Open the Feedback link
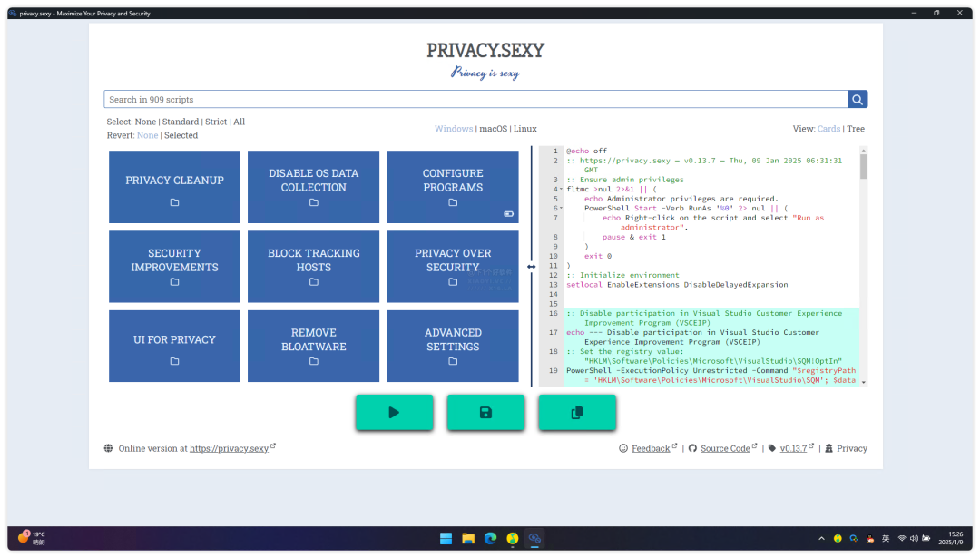This screenshot has height=558, width=980. click(651, 448)
